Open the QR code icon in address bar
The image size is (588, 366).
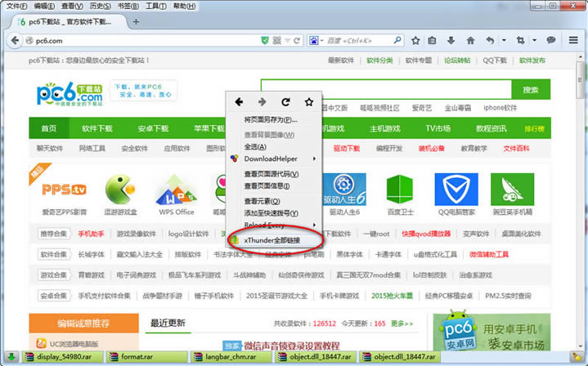point(276,41)
